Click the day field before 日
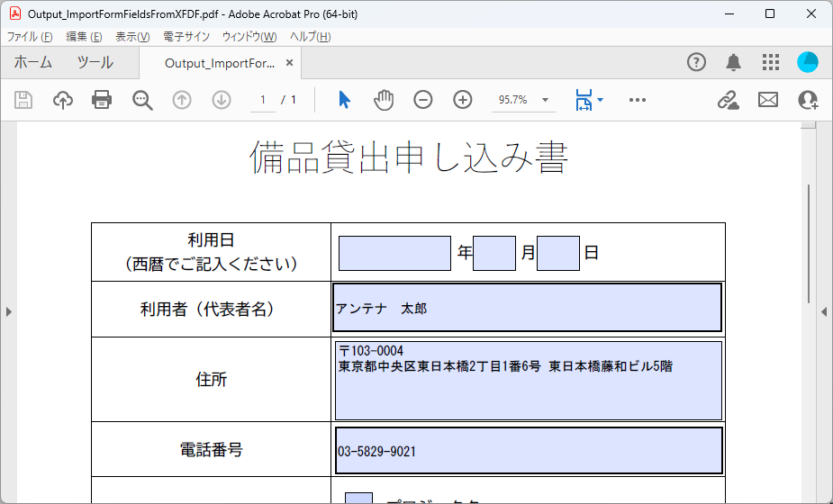This screenshot has height=504, width=833. pos(557,253)
